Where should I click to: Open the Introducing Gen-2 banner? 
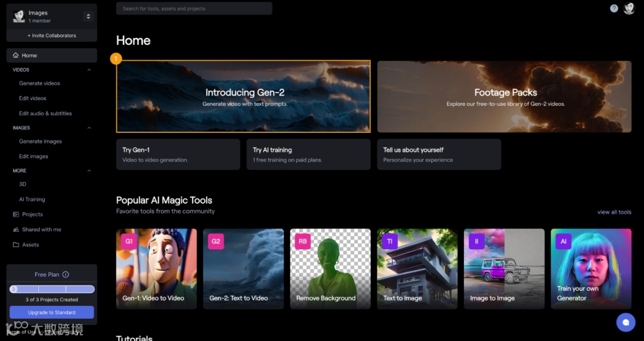[x=243, y=97]
